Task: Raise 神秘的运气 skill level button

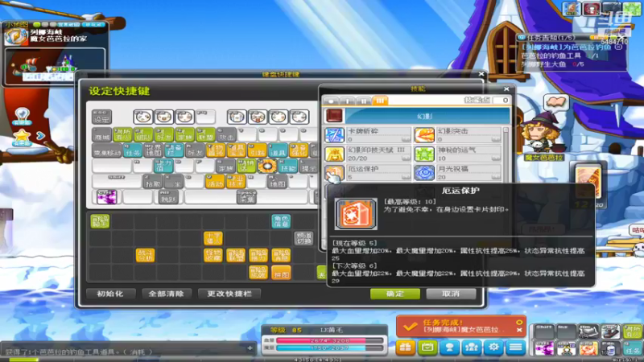Action: pos(496,158)
